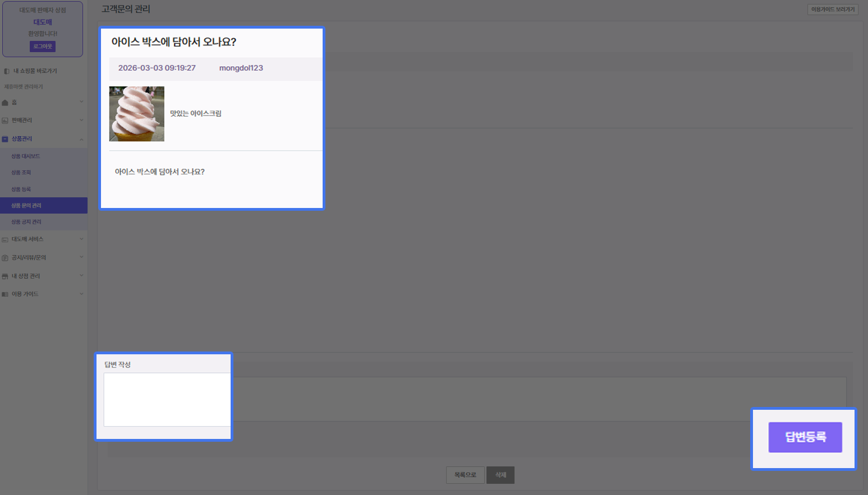
Task: Expand the 내 상점 관리 chevron
Action: click(81, 276)
